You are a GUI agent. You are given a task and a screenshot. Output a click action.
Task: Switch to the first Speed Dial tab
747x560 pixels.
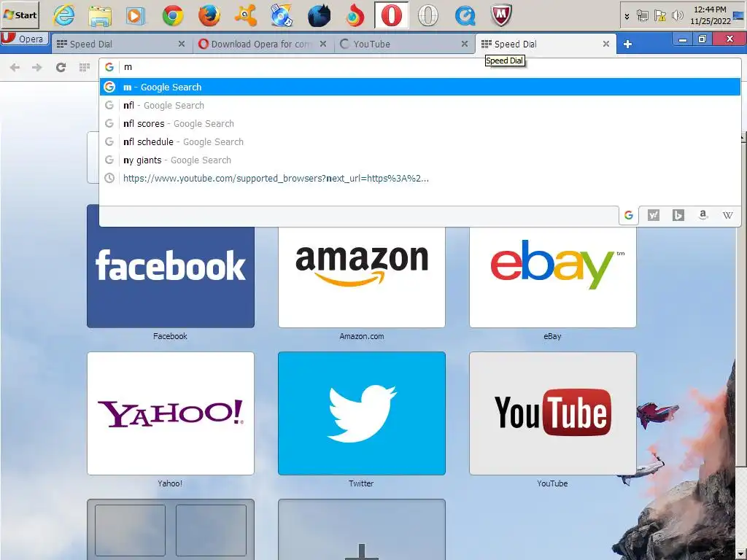(116, 44)
